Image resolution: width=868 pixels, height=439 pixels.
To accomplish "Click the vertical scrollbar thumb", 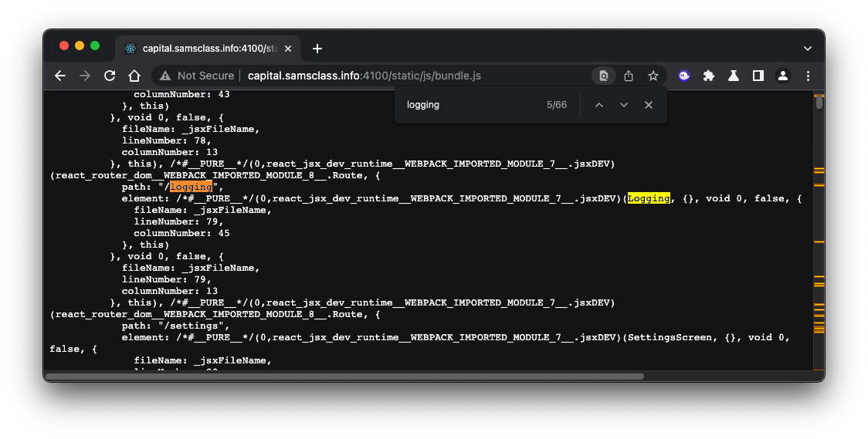I will pos(819,103).
